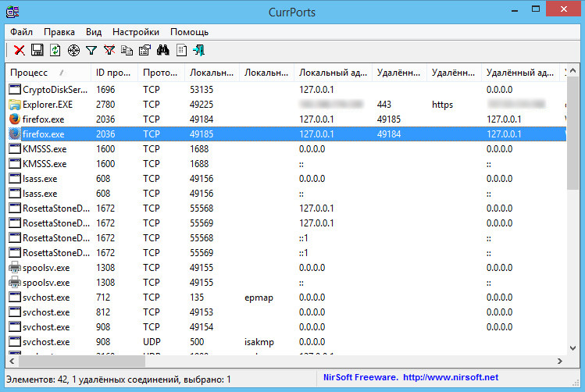This screenshot has width=585, height=392.
Task: Click the horizontal scrollbar thumb
Action: point(82,361)
